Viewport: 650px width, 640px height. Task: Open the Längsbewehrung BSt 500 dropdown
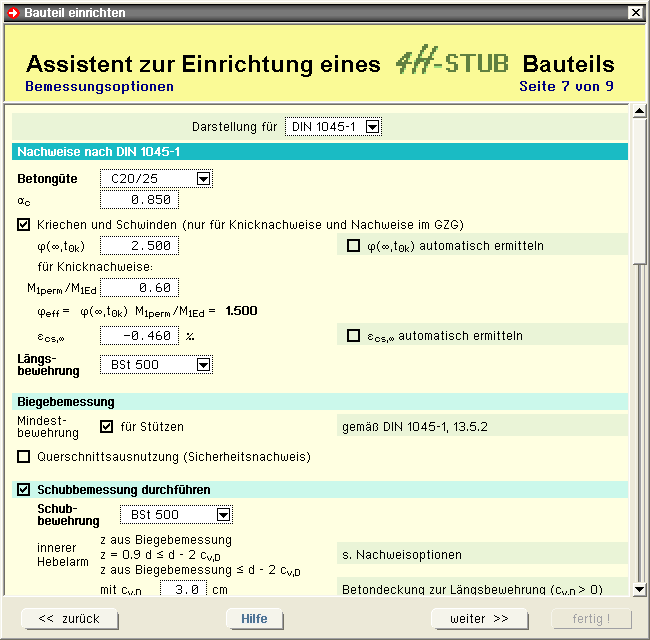[x=203, y=365]
